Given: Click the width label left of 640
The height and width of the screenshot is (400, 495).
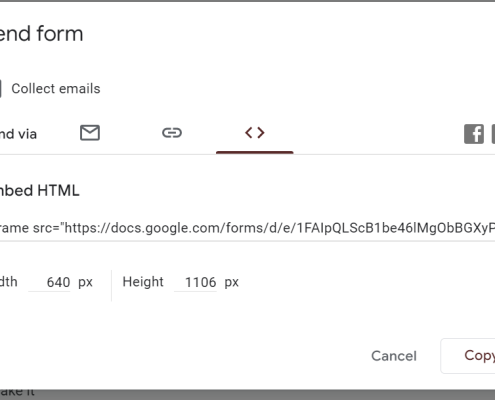Looking at the screenshot, I should [9, 282].
